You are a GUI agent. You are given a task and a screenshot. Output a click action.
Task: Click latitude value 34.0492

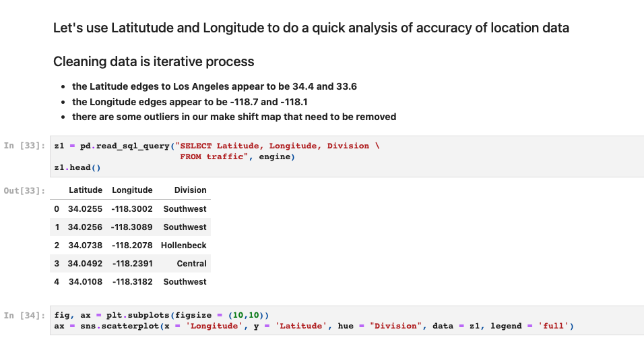(x=85, y=264)
